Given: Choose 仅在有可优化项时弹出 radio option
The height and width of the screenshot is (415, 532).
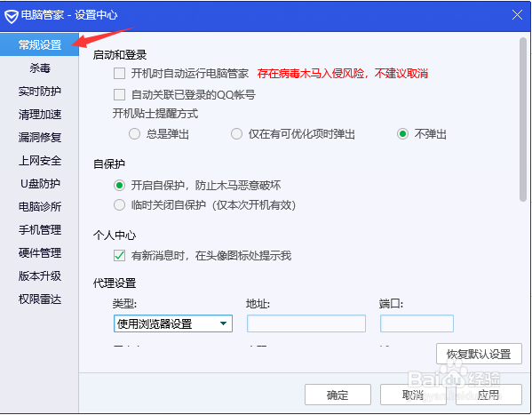Looking at the screenshot, I should pyautogui.click(x=236, y=134).
